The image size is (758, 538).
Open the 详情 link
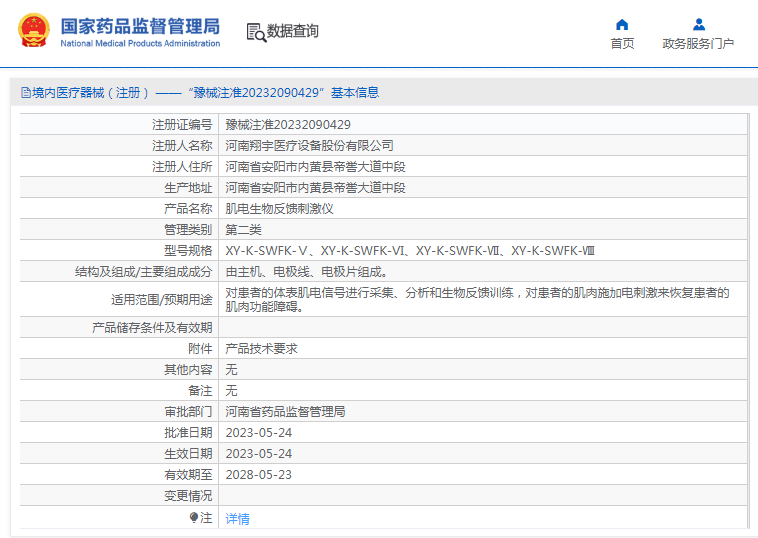[237, 519]
